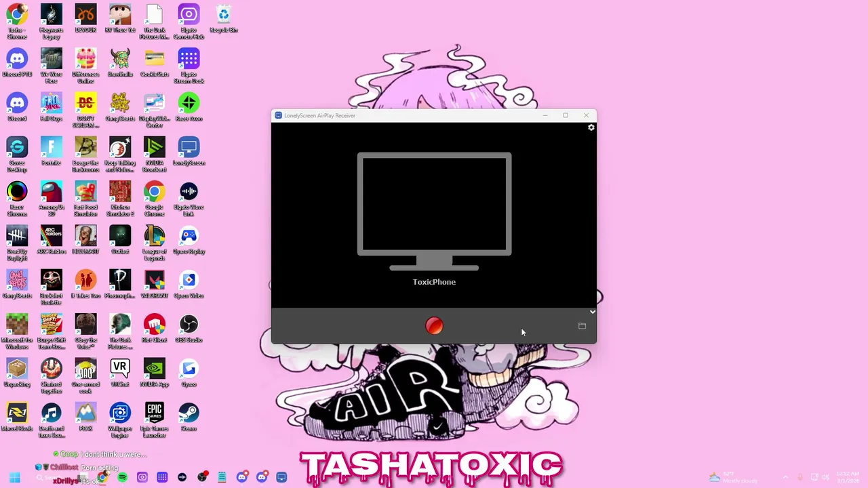Launch Fortnite desktop shortcut
This screenshot has height=488, width=868.
coord(52,152)
